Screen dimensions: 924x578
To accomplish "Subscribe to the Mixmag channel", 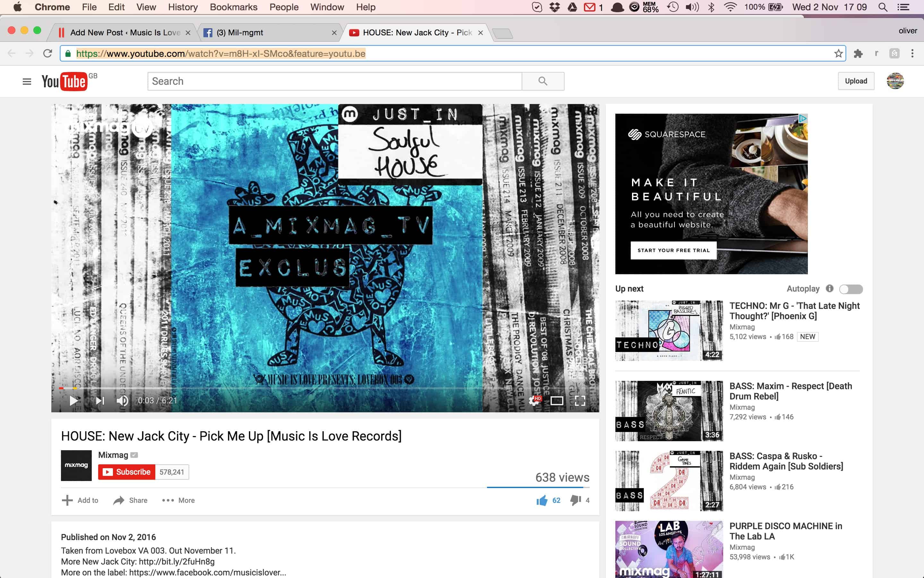I will (x=127, y=472).
